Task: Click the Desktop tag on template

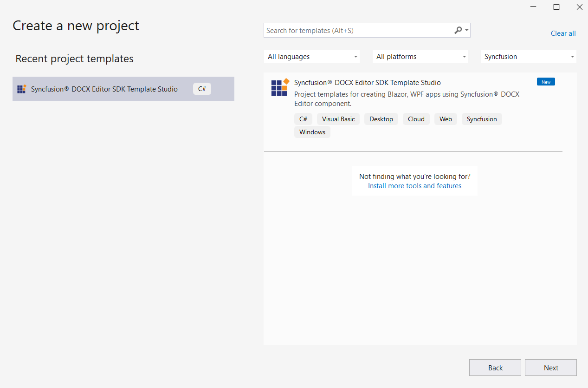Action: tap(381, 119)
